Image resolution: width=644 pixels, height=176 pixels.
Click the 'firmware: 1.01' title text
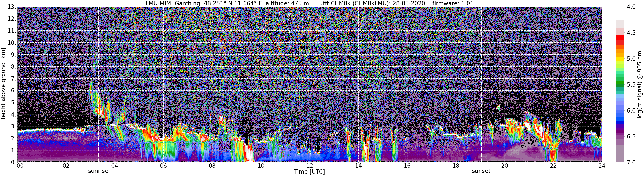click(x=453, y=3)
